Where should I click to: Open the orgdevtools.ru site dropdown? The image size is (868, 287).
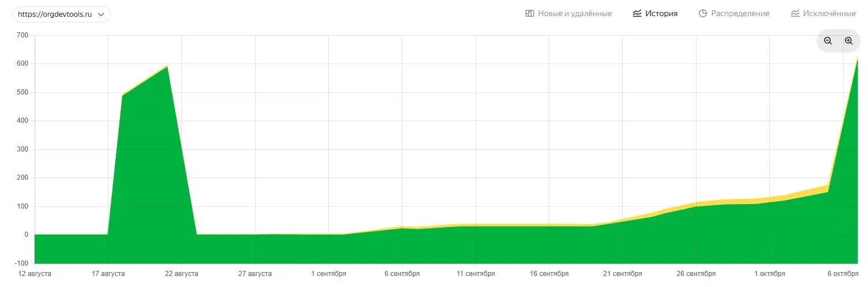click(x=62, y=14)
